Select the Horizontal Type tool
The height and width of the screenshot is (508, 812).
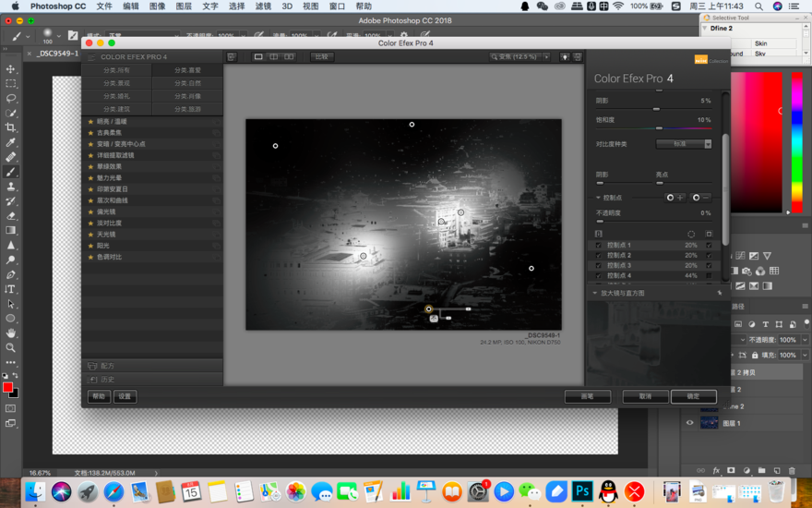(10, 289)
